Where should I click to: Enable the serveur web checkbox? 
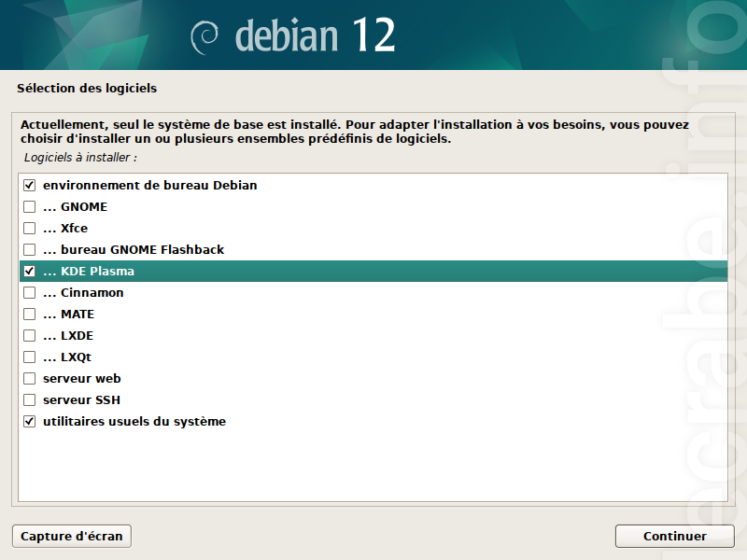coord(30,378)
